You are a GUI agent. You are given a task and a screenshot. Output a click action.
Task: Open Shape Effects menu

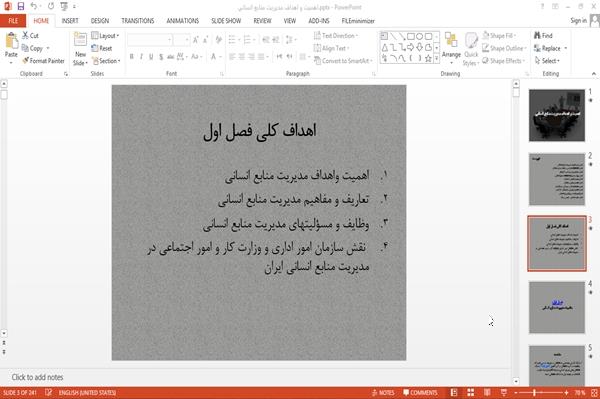(x=504, y=60)
